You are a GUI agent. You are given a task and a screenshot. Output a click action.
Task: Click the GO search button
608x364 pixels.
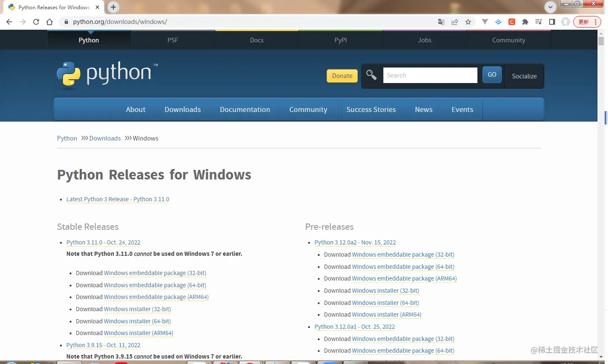tap(492, 75)
